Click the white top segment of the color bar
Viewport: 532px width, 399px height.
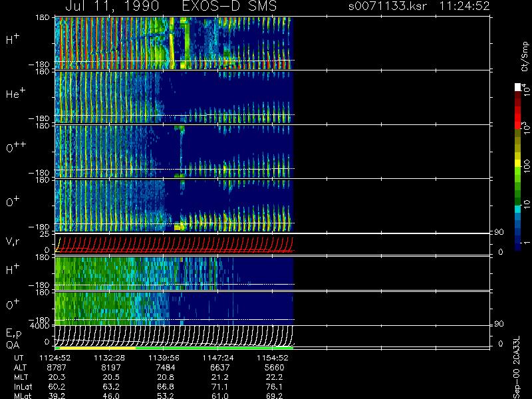pos(518,87)
